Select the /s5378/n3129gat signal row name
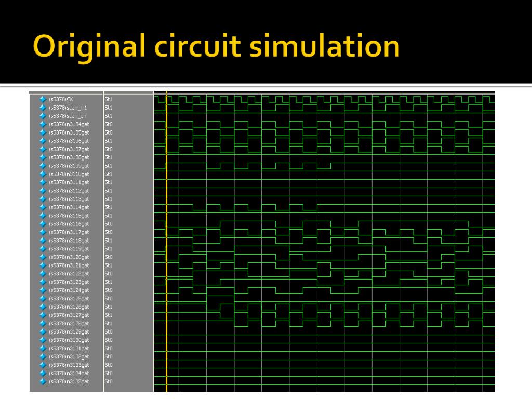Screen dimensions: 532x399 point(69,332)
